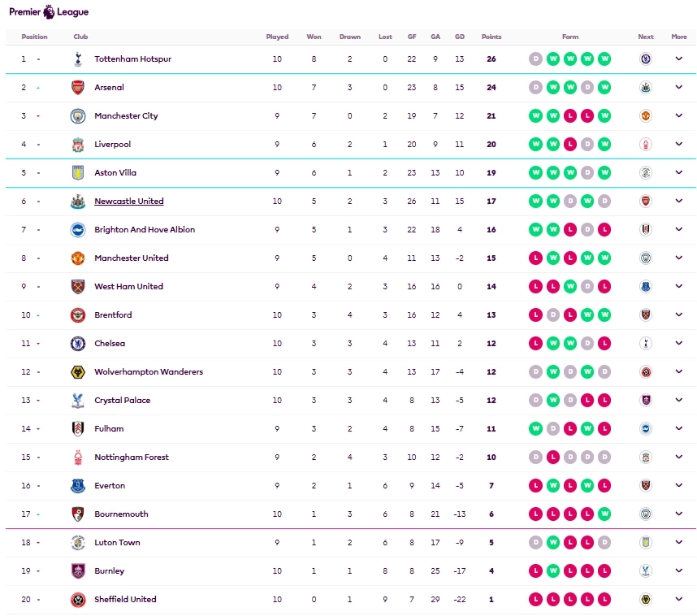697x616 pixels.
Task: Click the Arsenal club badge
Action: click(x=77, y=88)
